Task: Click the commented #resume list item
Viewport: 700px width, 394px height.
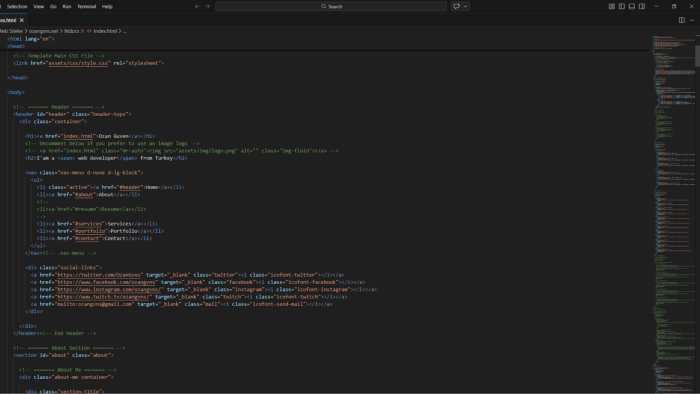Action: [91, 209]
